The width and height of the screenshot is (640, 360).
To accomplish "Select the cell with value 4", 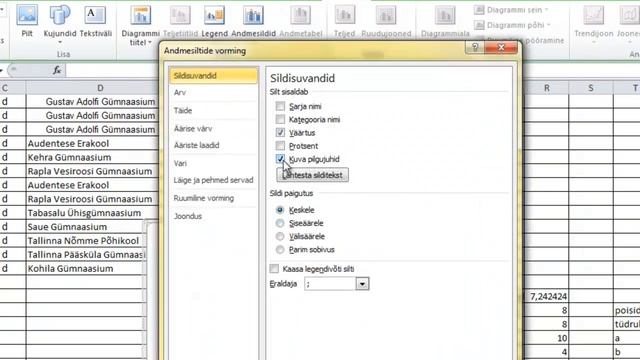I will 546,352.
